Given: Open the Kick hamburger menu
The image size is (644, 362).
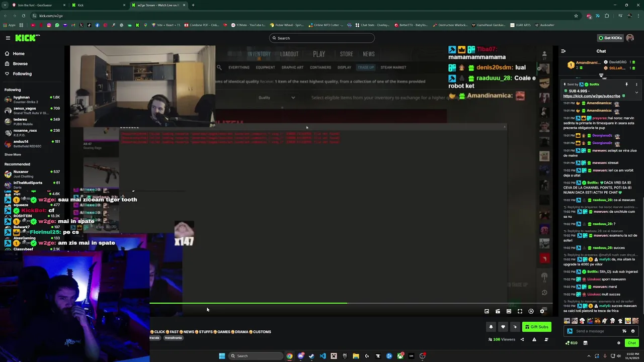Looking at the screenshot, I should 8,38.
